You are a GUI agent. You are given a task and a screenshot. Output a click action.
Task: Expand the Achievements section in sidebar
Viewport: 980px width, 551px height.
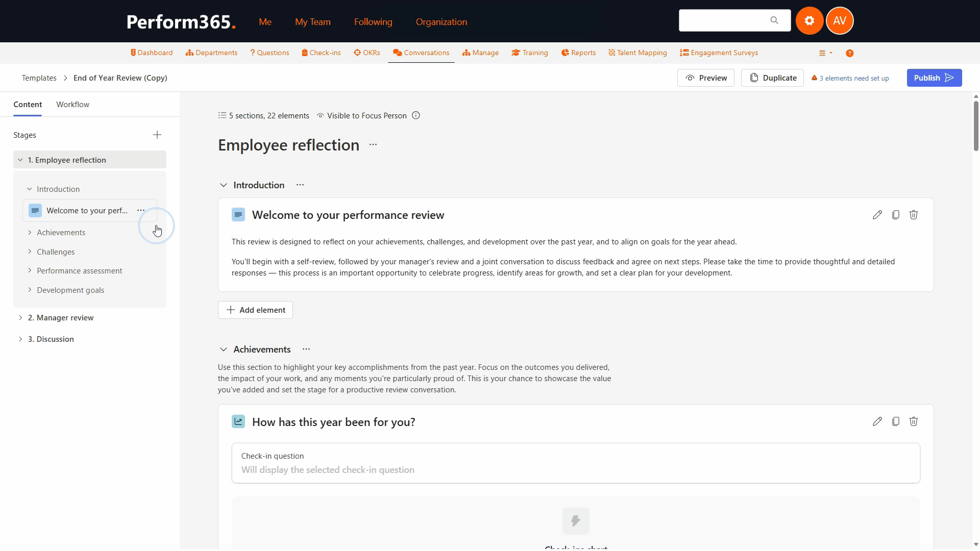[x=30, y=232]
